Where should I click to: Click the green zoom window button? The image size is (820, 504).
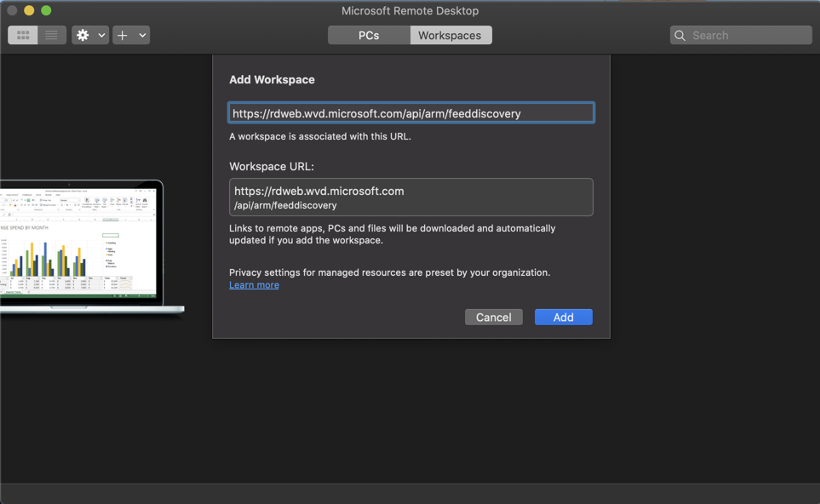coord(46,10)
